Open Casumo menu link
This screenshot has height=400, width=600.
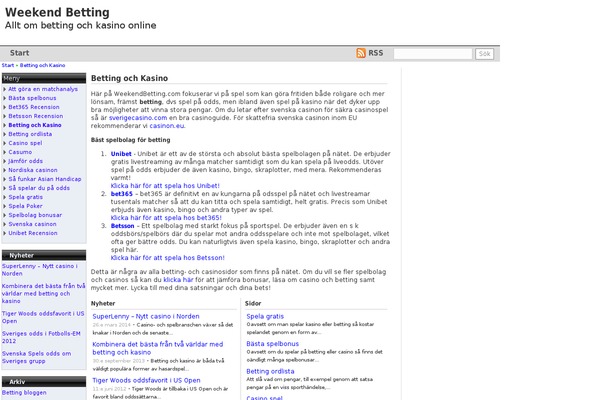20,152
